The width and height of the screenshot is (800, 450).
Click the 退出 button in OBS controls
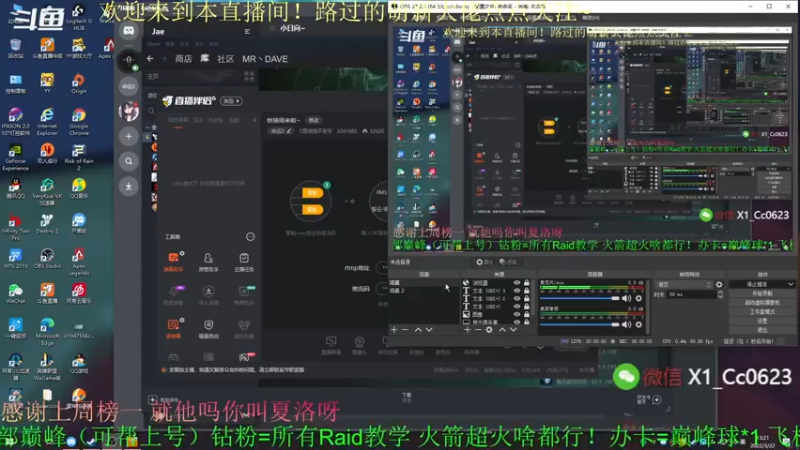[x=762, y=330]
